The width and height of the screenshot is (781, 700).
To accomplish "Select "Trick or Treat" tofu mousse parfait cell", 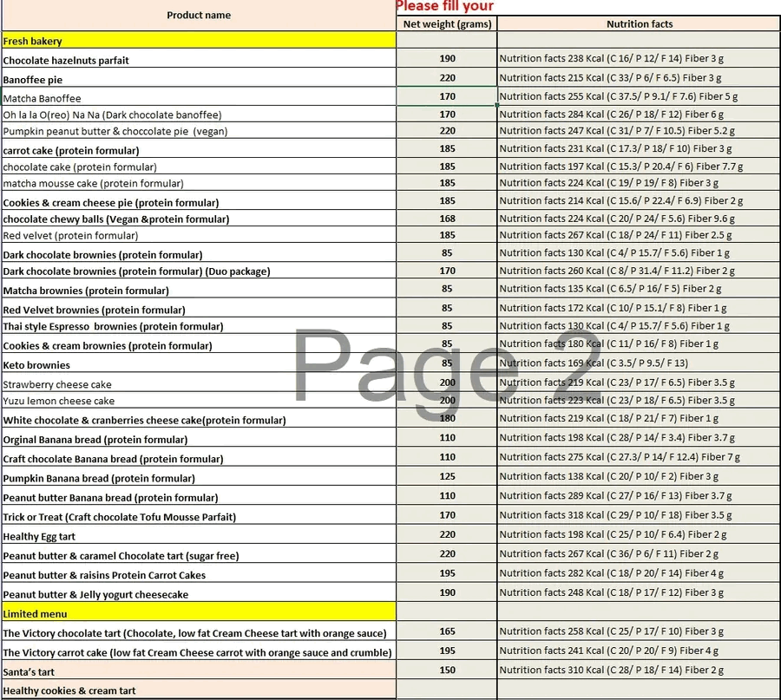I will tap(199, 515).
